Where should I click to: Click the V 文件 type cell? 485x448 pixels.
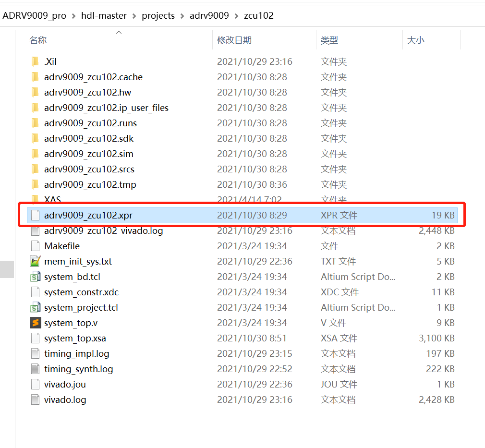click(x=333, y=323)
